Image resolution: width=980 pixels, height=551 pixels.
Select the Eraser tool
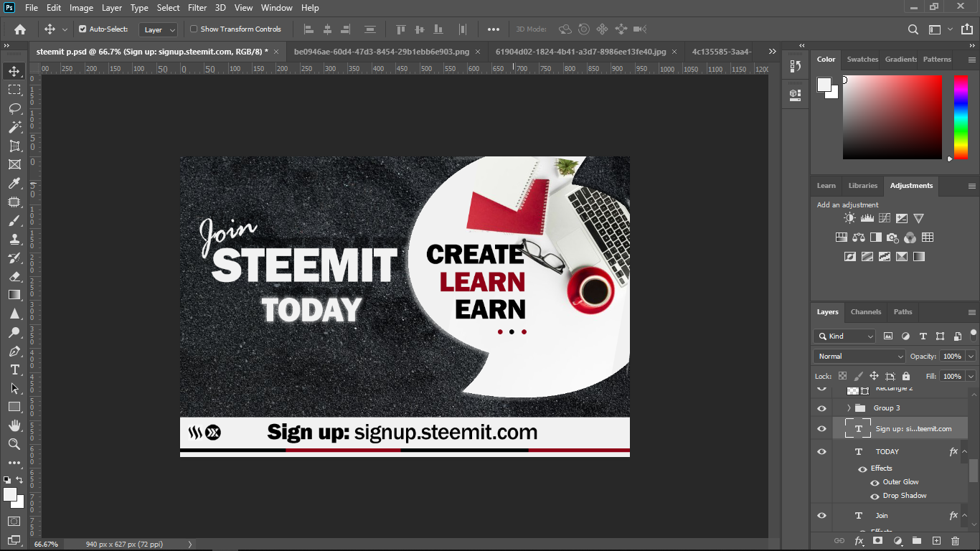tap(14, 276)
